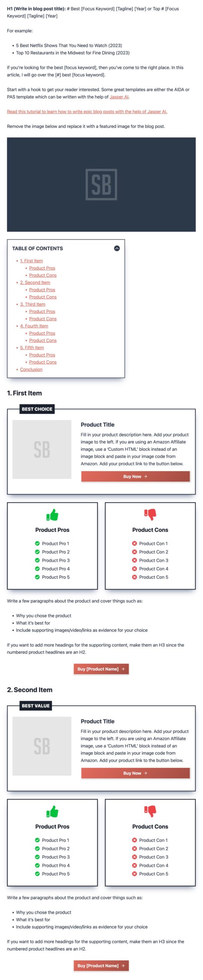Click the red thumbs-down icon under Second Item
The width and height of the screenshot is (203, 980).
[150, 811]
